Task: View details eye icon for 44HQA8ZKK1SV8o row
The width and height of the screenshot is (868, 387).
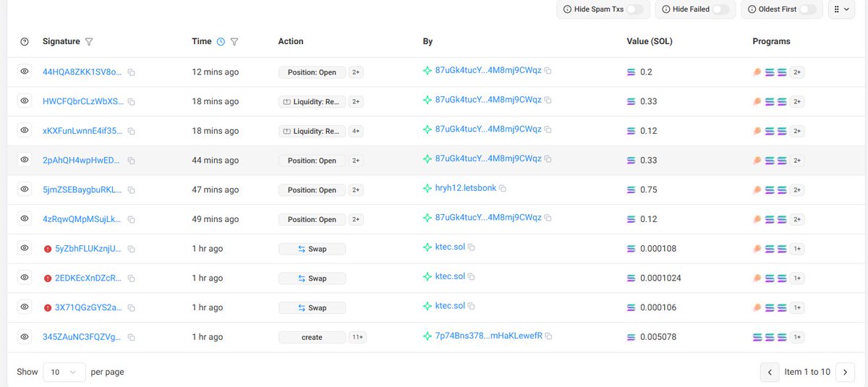Action: pyautogui.click(x=25, y=72)
